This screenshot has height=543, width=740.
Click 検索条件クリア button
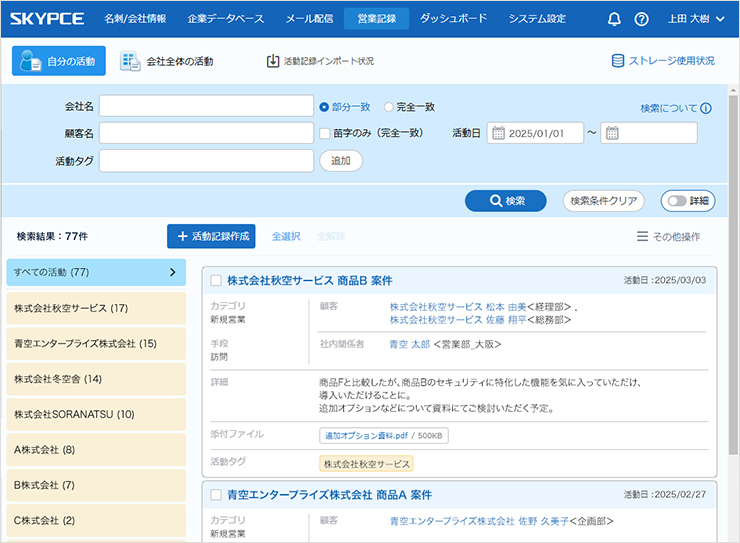603,201
